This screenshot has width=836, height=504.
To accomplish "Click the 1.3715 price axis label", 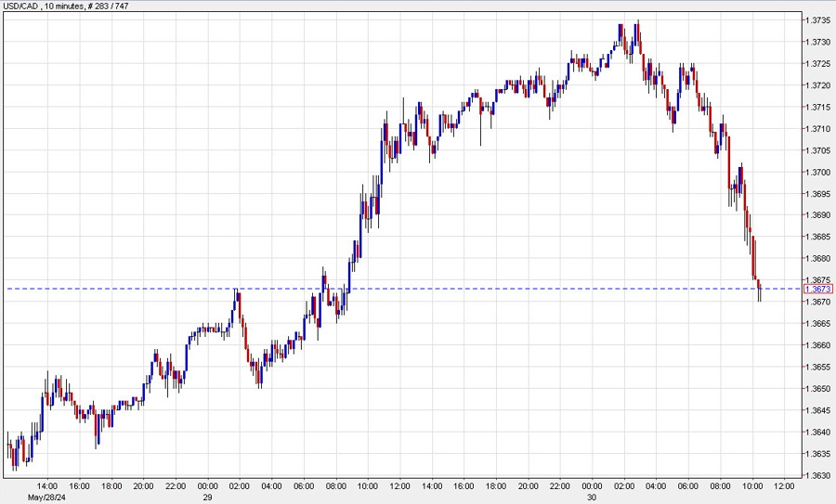I will (817, 107).
